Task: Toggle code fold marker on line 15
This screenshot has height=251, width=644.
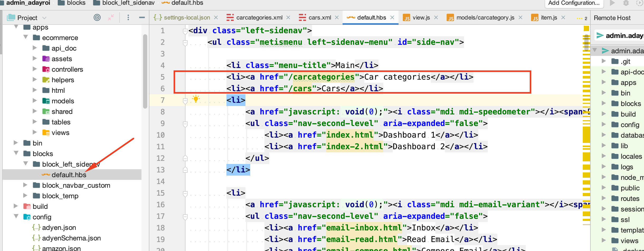Action: point(185,193)
